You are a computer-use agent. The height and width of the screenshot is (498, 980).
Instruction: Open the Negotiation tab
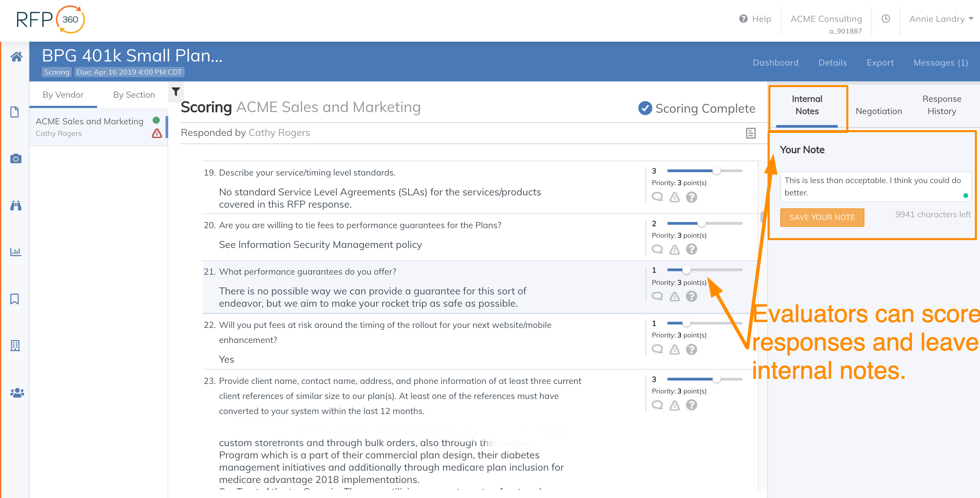(x=878, y=111)
